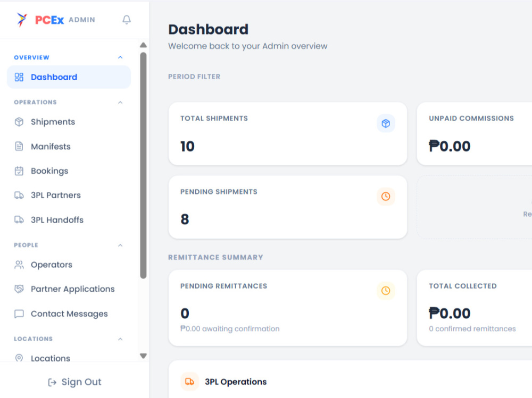532x398 pixels.
Task: Collapse the People section
Action: coord(120,245)
